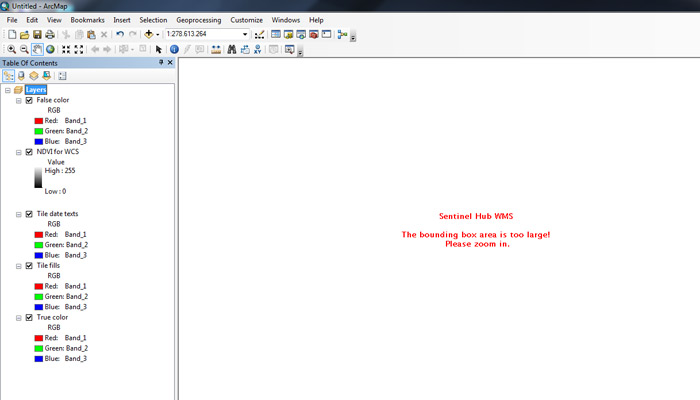Click the True color blue band swatch
This screenshot has height=400, width=700.
click(39, 359)
